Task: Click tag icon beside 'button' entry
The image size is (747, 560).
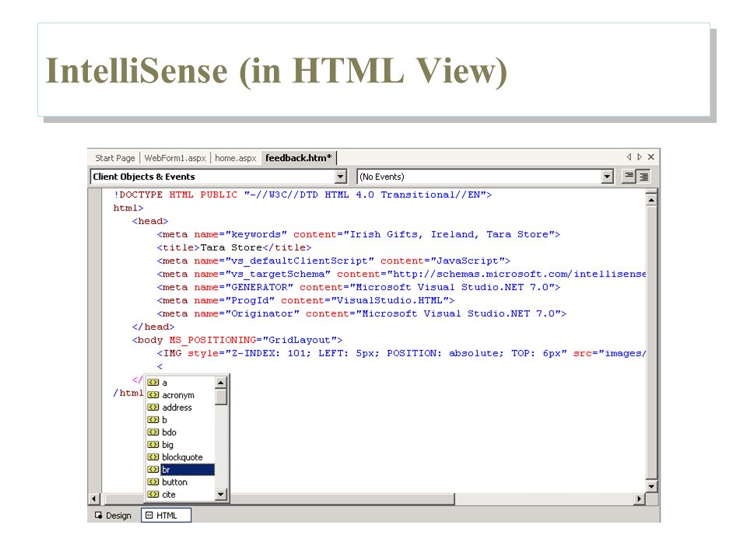Action: (153, 481)
